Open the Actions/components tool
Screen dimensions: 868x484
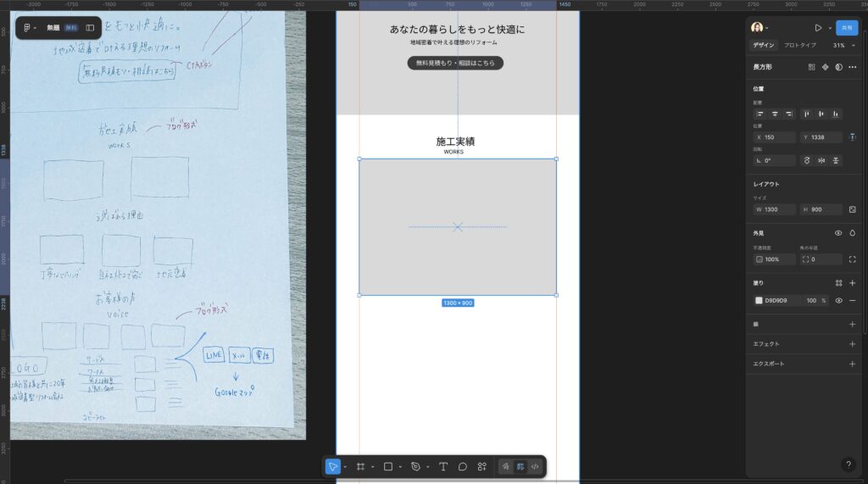(x=482, y=466)
